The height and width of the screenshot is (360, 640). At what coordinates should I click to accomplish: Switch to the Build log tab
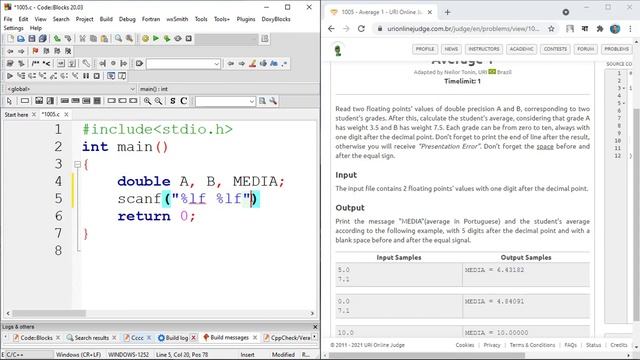(x=176, y=338)
